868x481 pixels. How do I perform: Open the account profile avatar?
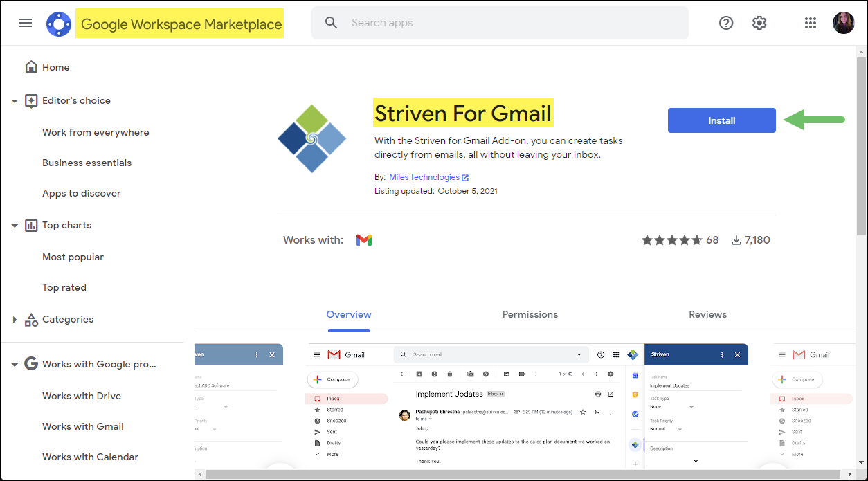point(844,23)
